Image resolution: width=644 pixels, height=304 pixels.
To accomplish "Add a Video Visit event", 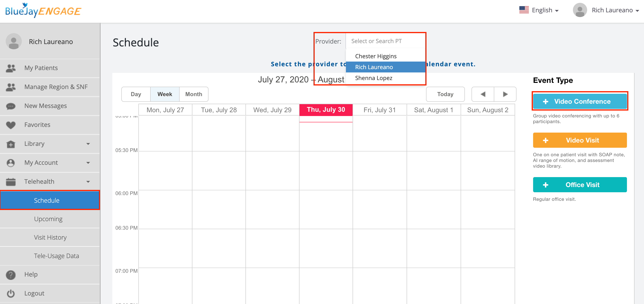I will pyautogui.click(x=580, y=140).
